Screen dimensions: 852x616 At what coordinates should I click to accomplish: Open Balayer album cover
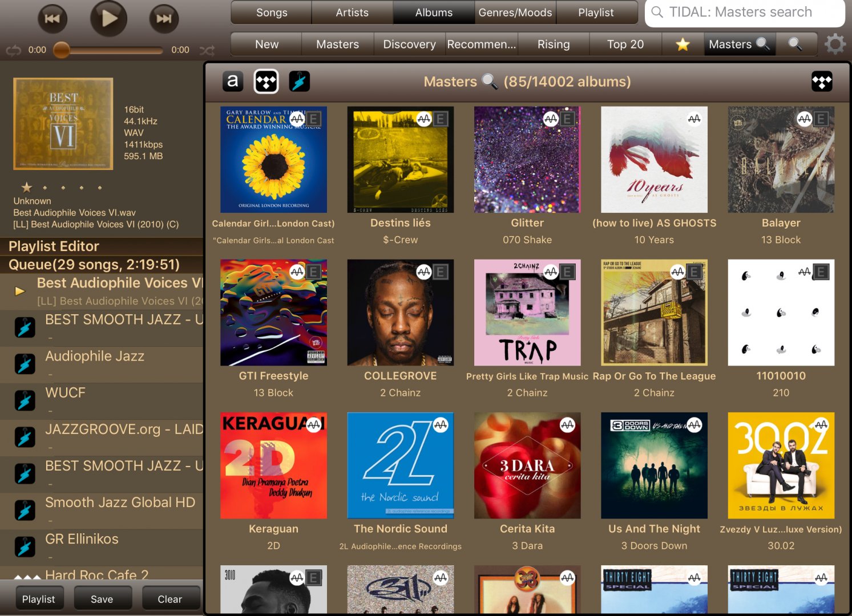781,160
